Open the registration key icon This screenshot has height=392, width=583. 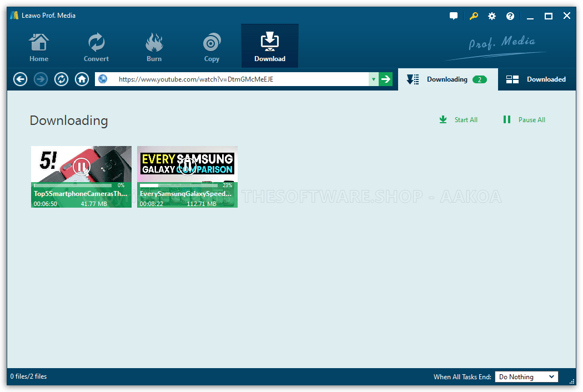click(x=473, y=16)
